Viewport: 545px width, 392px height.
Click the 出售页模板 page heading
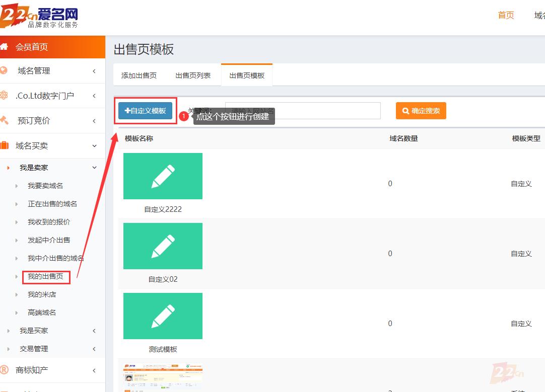point(144,49)
